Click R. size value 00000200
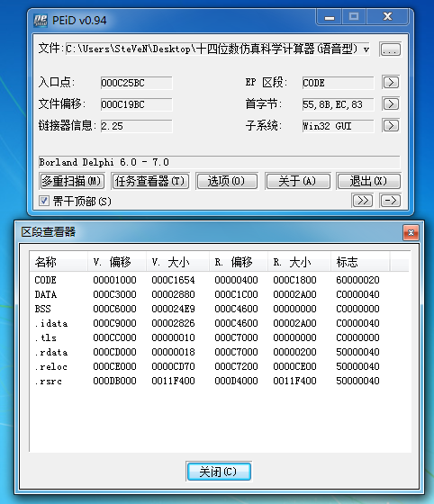434x504 pixels. pos(294,352)
